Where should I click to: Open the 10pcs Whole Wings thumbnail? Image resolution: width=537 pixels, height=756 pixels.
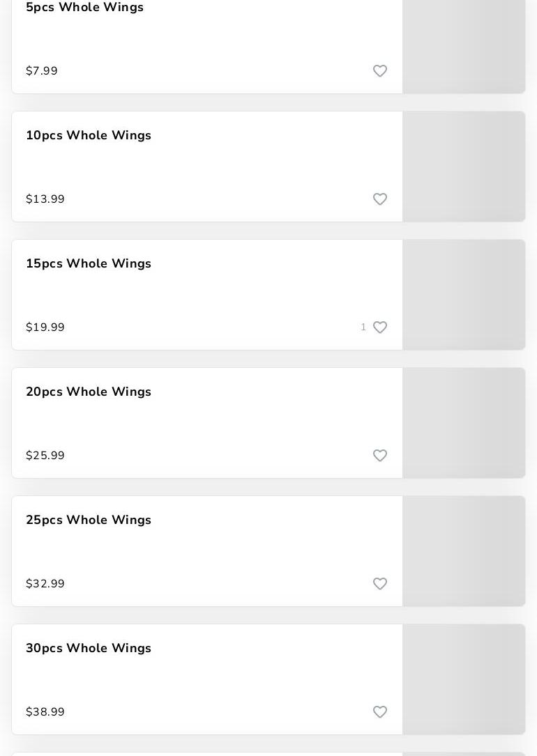[x=464, y=167]
